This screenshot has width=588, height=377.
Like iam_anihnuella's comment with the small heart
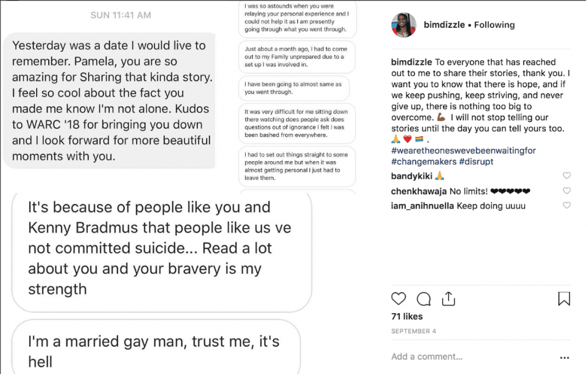pos(567,206)
